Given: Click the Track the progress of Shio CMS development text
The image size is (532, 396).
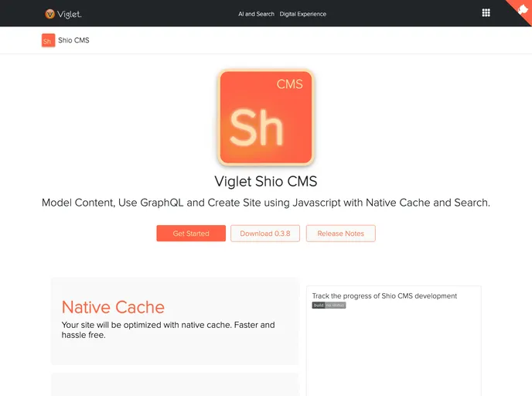Looking at the screenshot, I should tap(384, 296).
